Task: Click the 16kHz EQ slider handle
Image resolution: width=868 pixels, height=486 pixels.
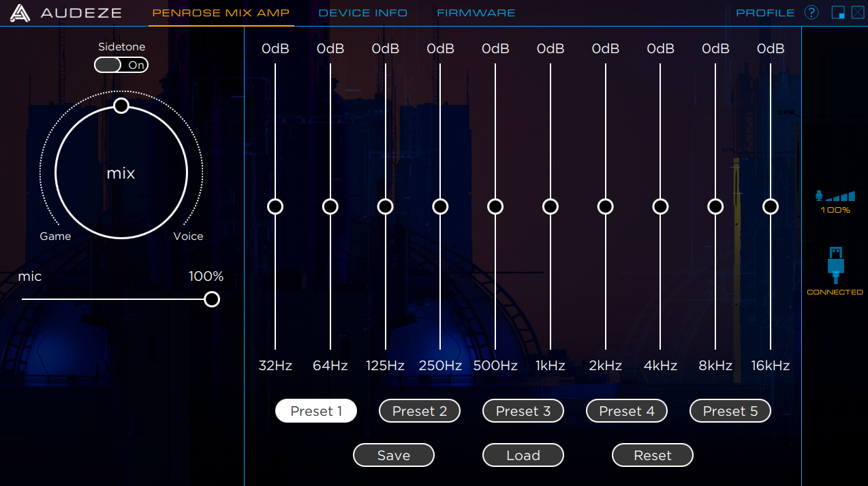Action: point(771,207)
